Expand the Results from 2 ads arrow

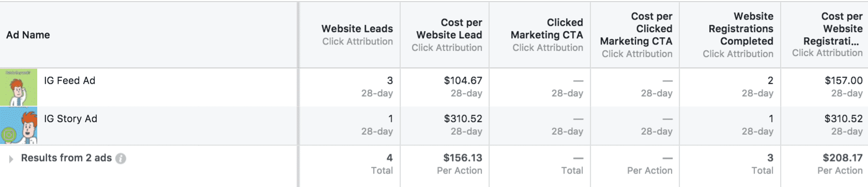pyautogui.click(x=11, y=159)
